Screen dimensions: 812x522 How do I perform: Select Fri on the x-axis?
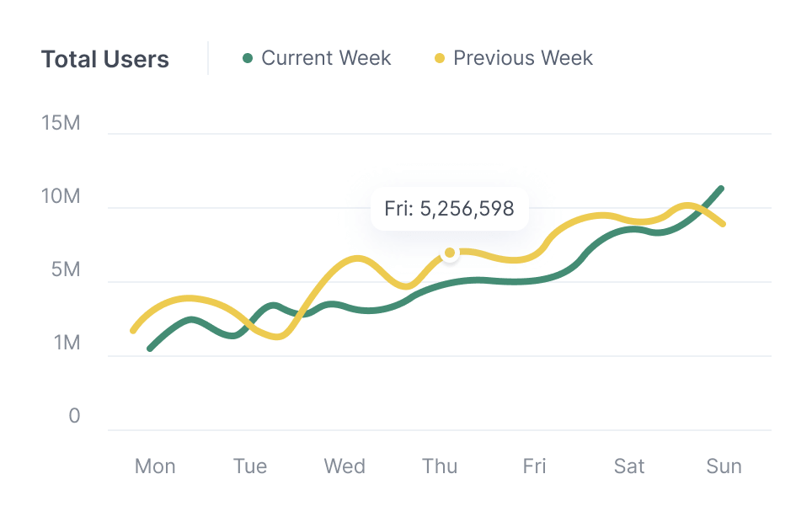tap(534, 466)
